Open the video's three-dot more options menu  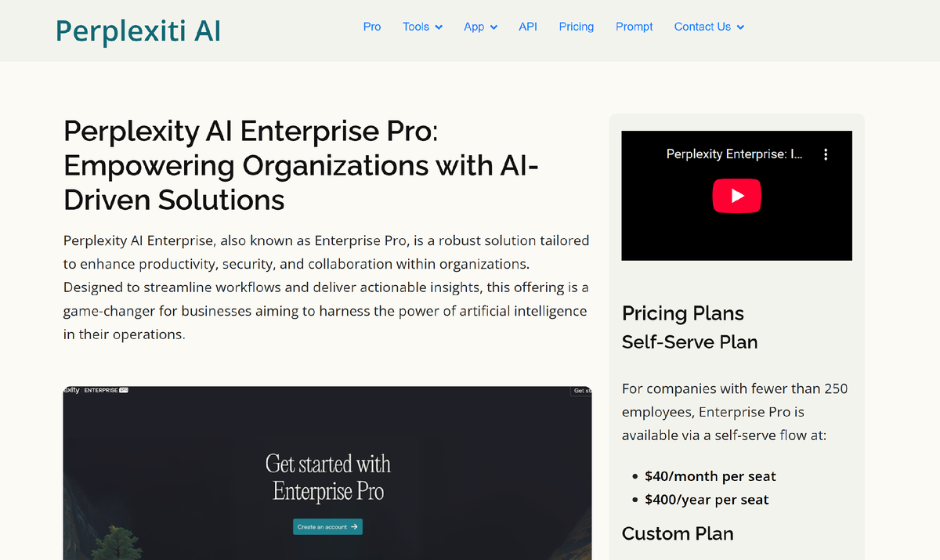[x=826, y=154]
